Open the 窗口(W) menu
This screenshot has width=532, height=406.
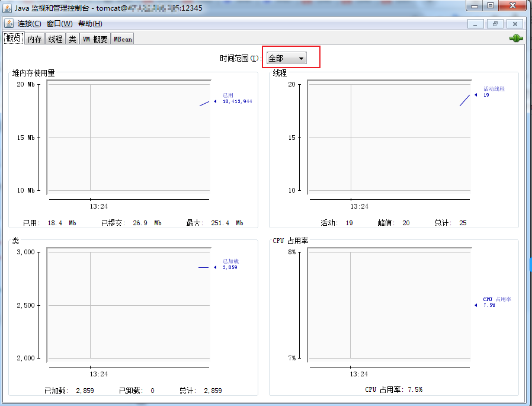60,24
